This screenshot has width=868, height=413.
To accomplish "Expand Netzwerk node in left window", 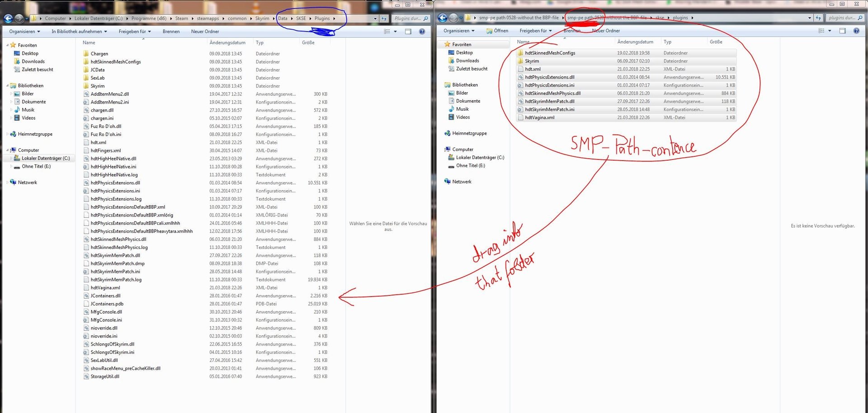I will click(7, 183).
